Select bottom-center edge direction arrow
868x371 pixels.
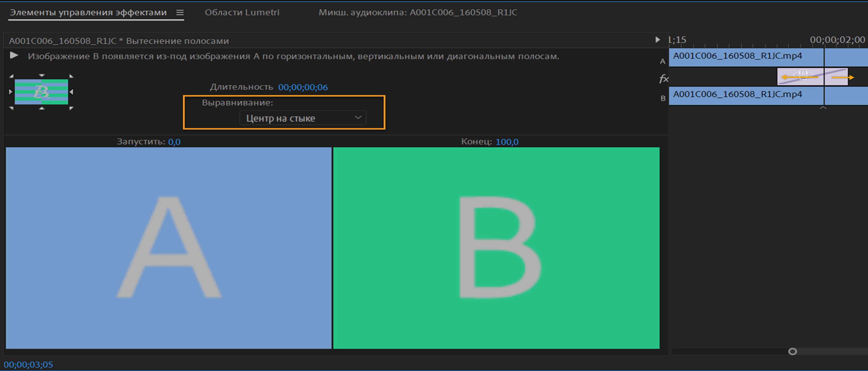click(x=41, y=109)
